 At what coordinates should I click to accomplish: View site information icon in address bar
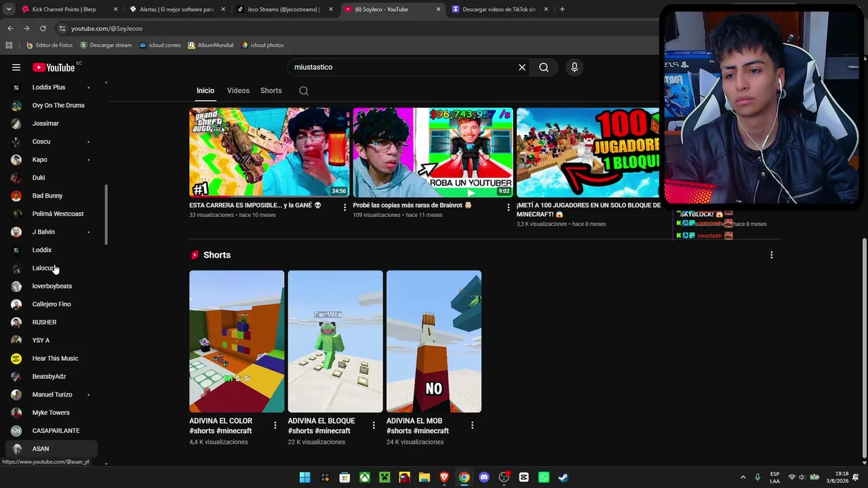[x=62, y=28]
